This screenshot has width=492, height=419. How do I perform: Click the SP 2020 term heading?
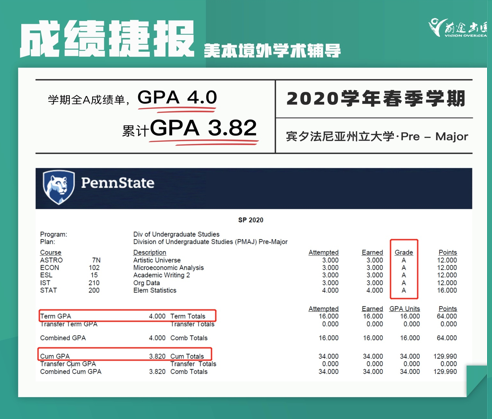(251, 220)
